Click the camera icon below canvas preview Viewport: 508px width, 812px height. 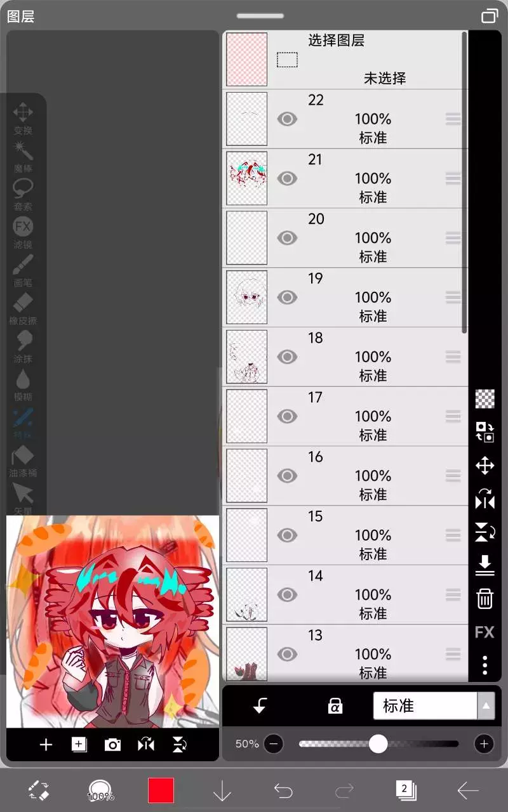pos(112,744)
